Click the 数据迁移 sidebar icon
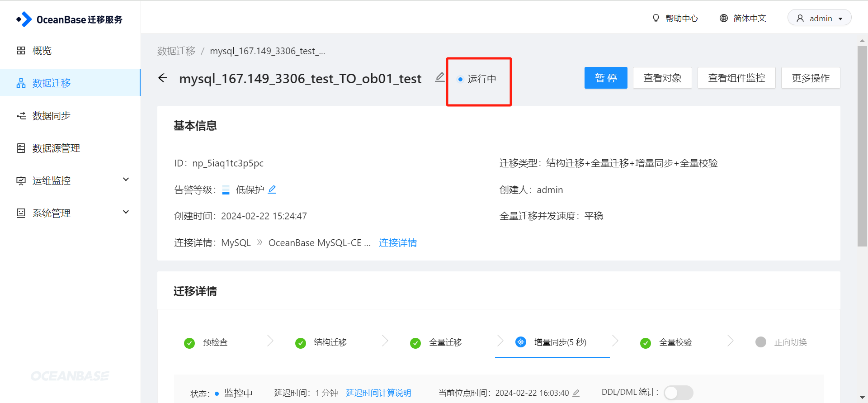This screenshot has width=868, height=403. [21, 83]
